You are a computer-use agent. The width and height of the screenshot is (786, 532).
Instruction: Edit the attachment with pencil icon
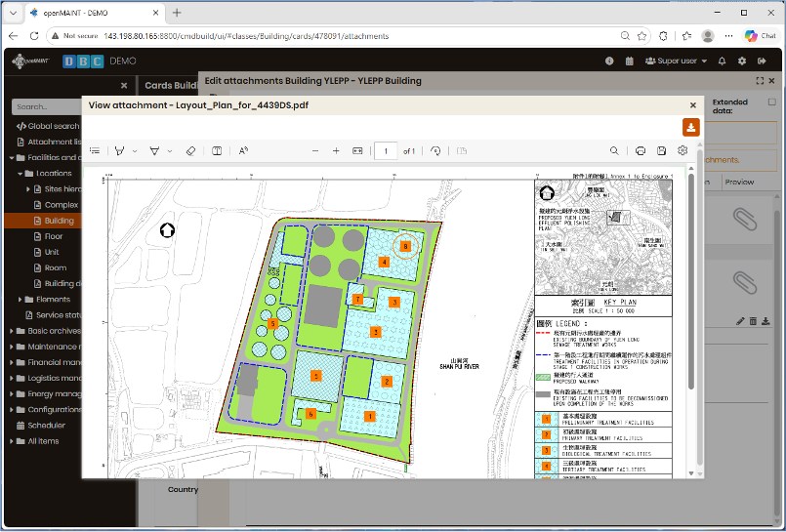point(740,321)
